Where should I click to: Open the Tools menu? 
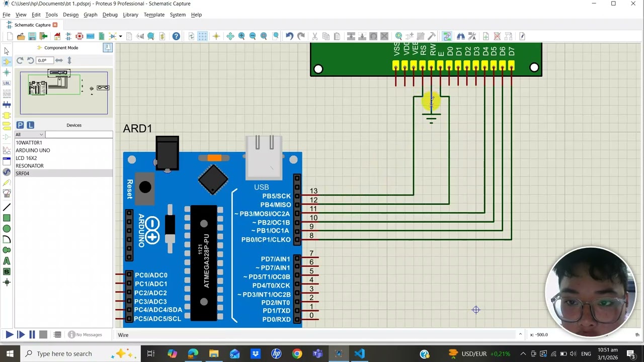coord(51,15)
